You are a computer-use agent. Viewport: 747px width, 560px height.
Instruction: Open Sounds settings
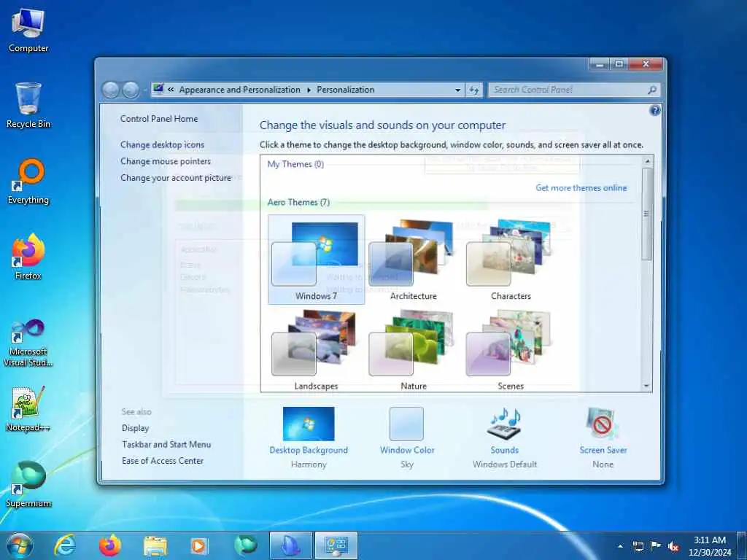(505, 437)
